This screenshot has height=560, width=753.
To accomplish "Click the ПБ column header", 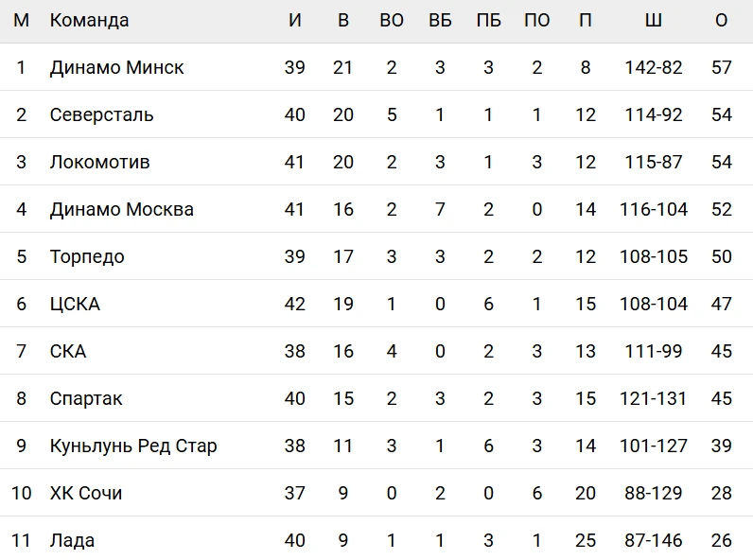I will point(488,21).
